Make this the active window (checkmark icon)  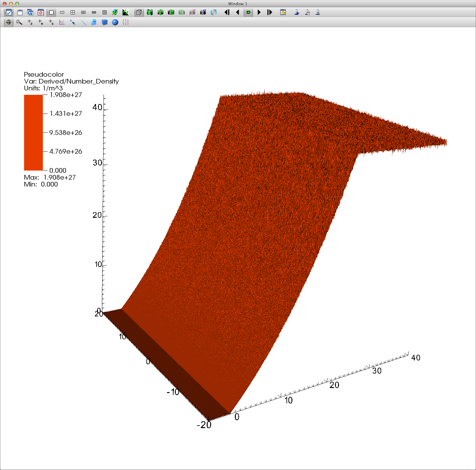(9, 12)
